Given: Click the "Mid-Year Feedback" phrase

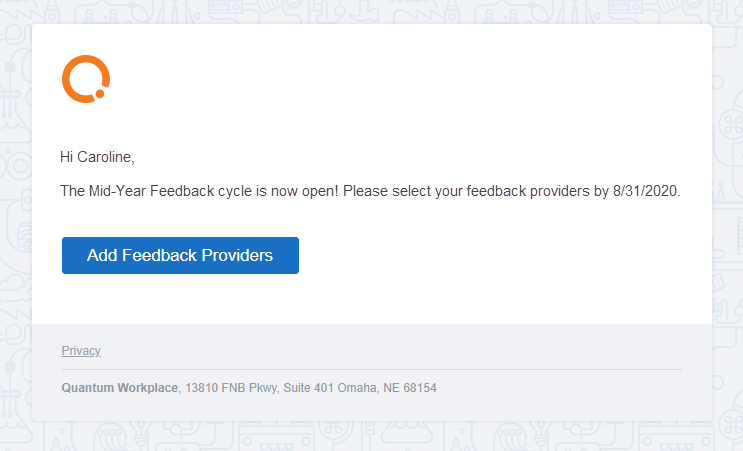Looking at the screenshot, I should [149, 191].
